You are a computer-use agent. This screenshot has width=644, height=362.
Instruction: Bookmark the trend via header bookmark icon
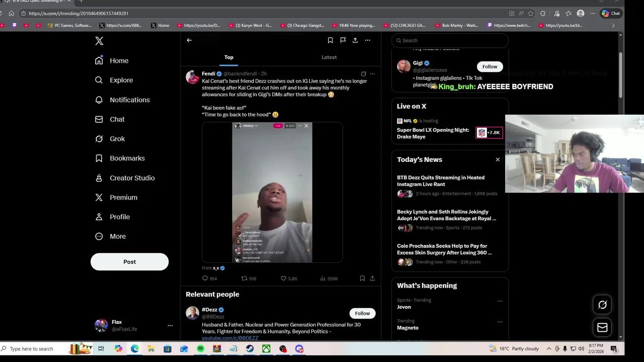point(330,40)
